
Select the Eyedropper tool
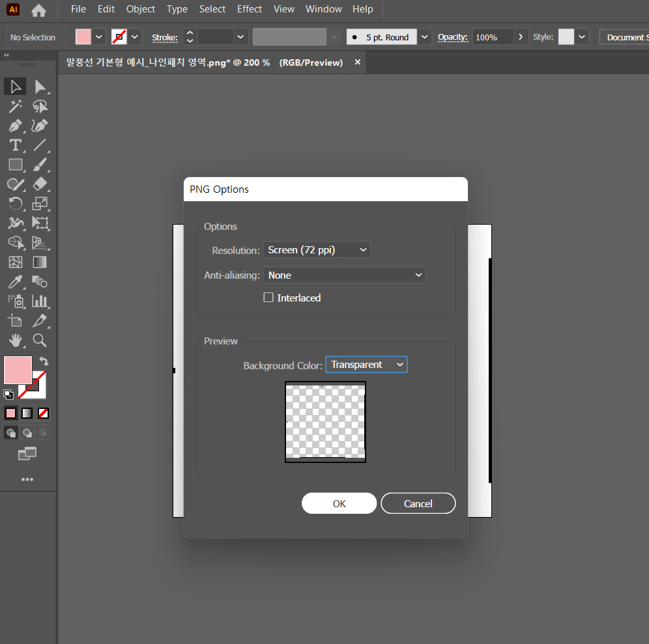pos(16,282)
